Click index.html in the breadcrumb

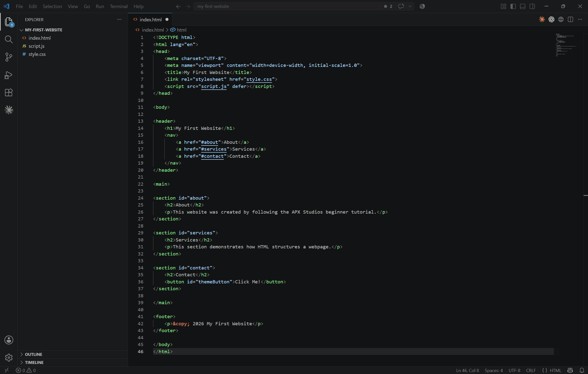click(x=153, y=30)
